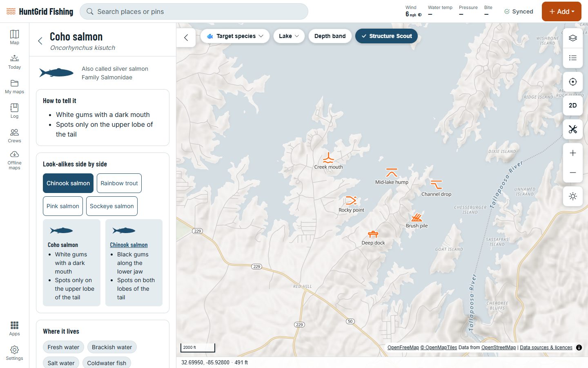
Task: Open Settings from the sidebar
Action: pyautogui.click(x=14, y=353)
